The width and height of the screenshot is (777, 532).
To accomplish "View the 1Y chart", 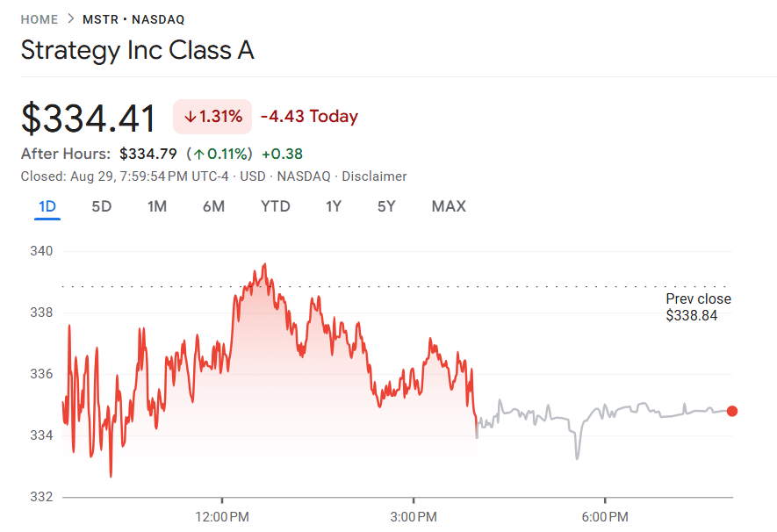I will [x=333, y=206].
